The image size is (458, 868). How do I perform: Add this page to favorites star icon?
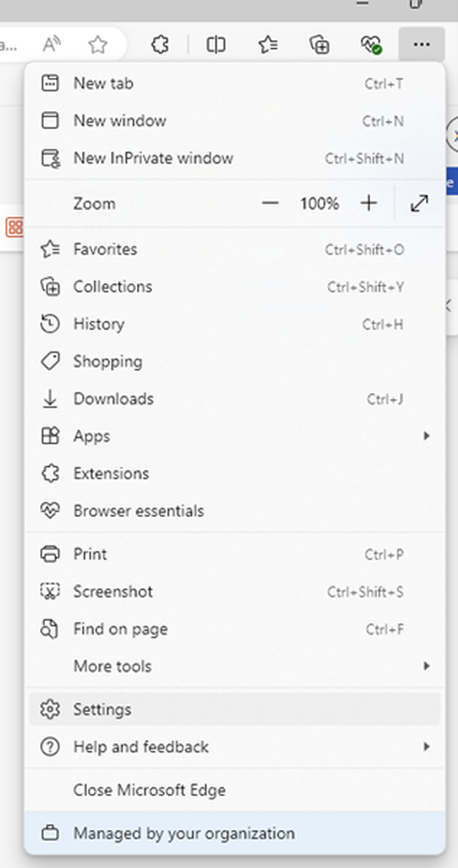[x=98, y=44]
